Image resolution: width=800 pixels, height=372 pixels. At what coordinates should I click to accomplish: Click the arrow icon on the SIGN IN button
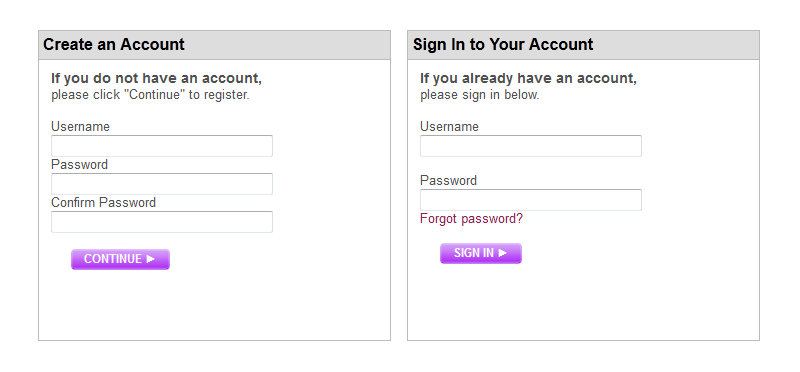(x=503, y=253)
